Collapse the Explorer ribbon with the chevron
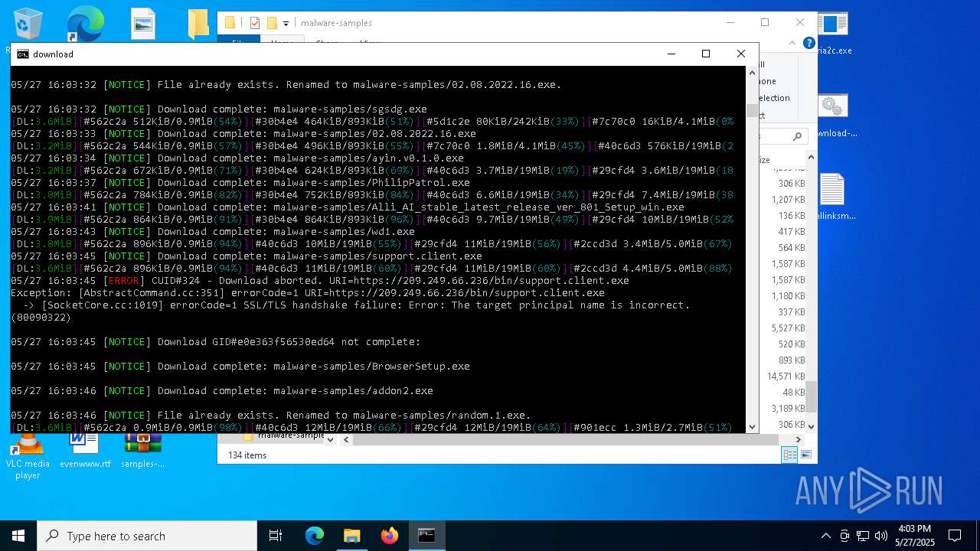This screenshot has width=980, height=551. click(794, 44)
